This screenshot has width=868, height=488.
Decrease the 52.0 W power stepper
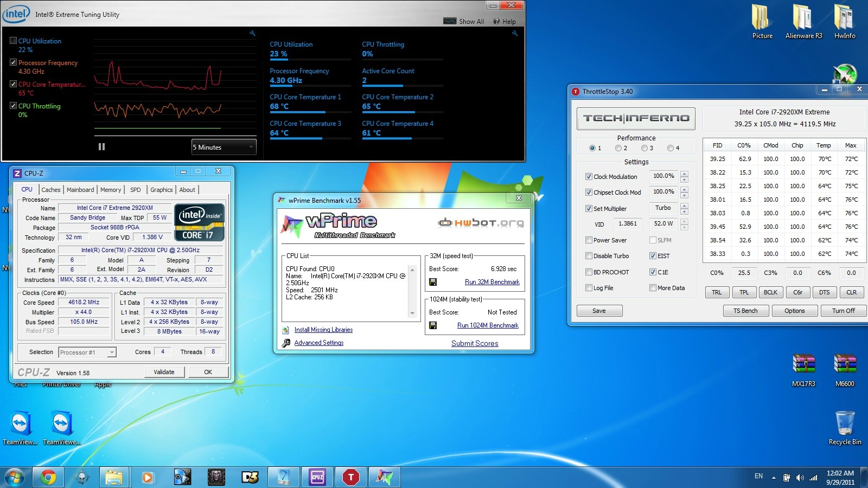click(684, 227)
